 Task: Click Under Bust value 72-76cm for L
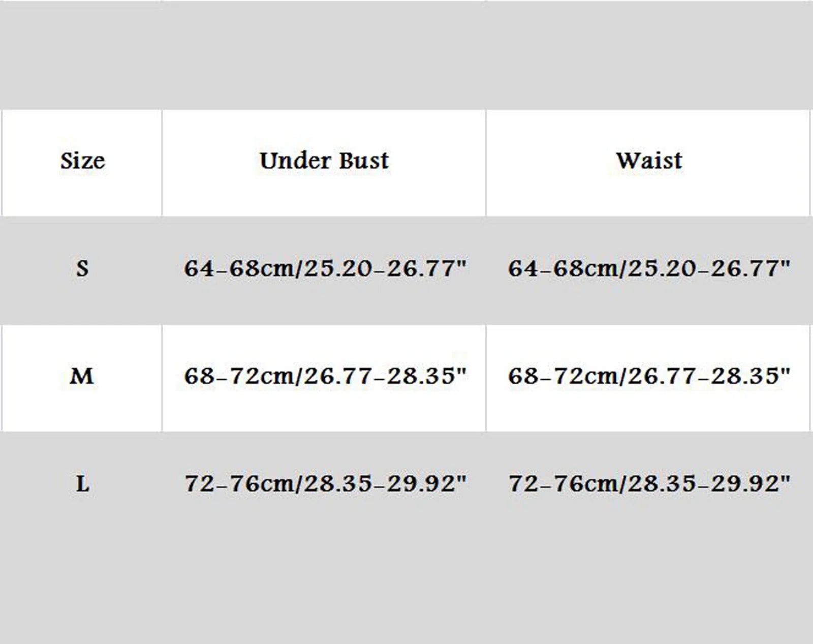[239, 483]
